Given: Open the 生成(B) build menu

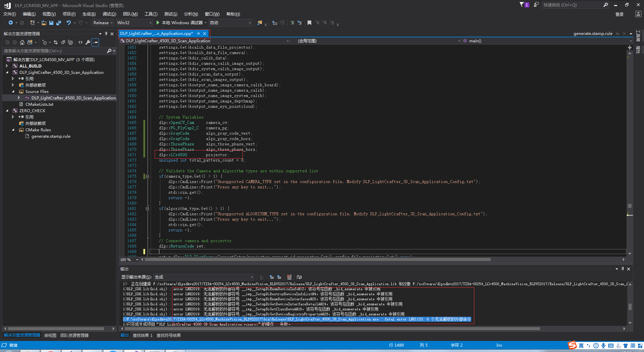Looking at the screenshot, I should (89, 14).
